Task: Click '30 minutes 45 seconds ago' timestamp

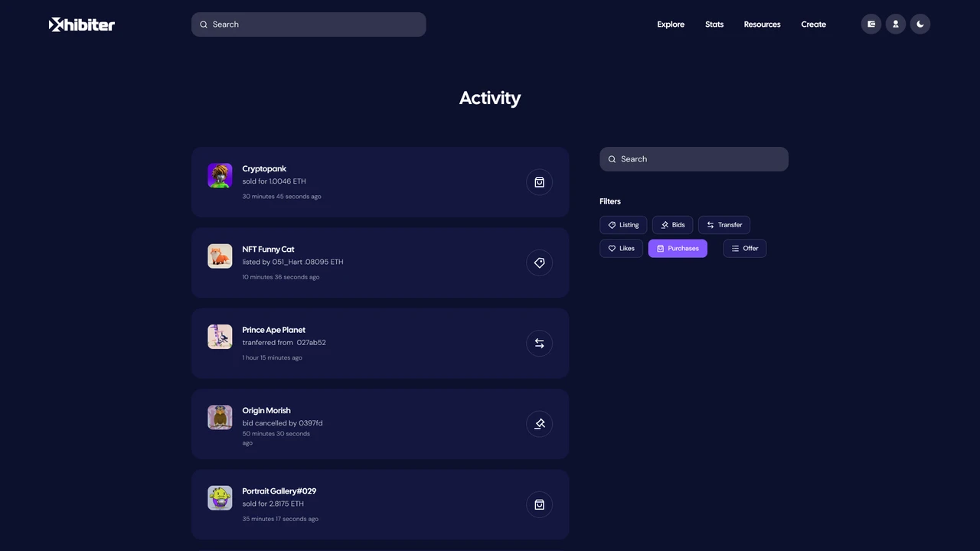Action: [x=282, y=197]
